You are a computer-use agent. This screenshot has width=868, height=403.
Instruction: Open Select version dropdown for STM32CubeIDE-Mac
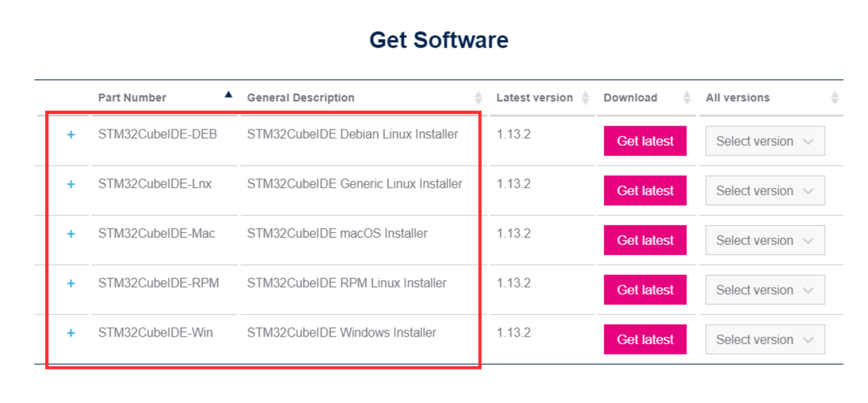(765, 240)
